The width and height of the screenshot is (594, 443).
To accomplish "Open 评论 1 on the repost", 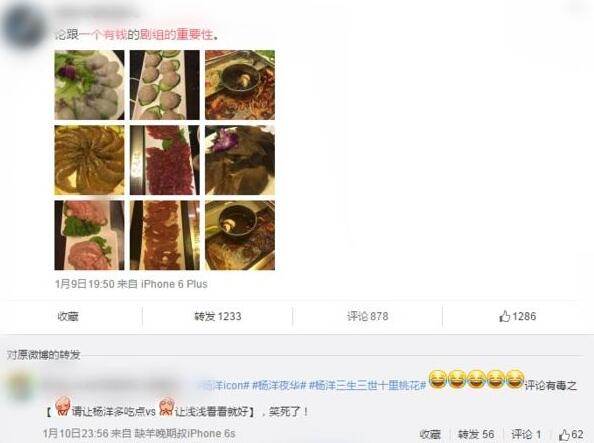I will point(526,434).
